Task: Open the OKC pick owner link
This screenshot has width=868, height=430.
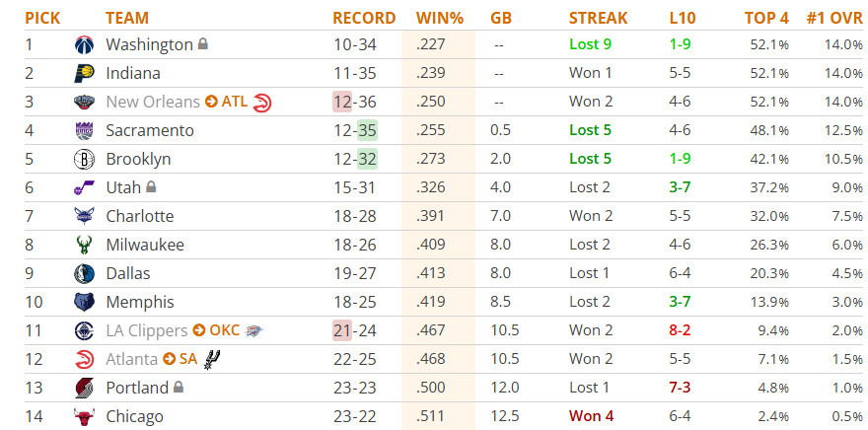Action: pyautogui.click(x=224, y=330)
